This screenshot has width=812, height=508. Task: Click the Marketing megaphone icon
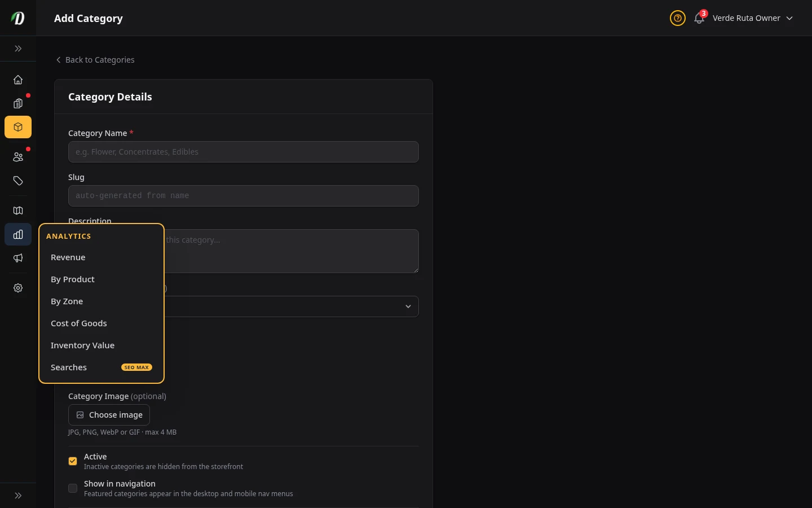click(18, 259)
